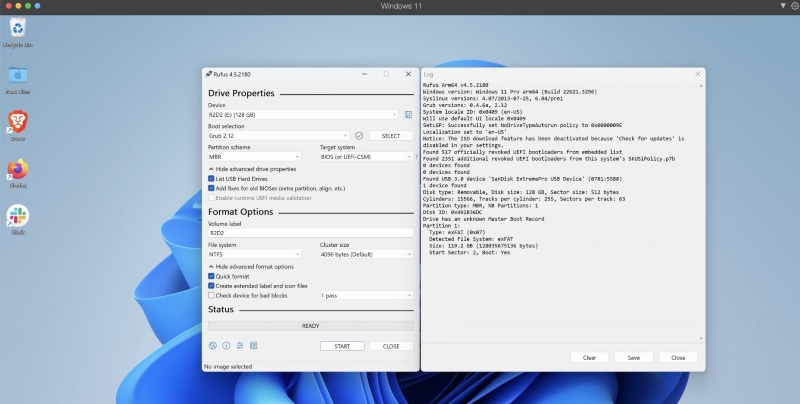Click the gear icon in Parallels title bar

(795, 6)
